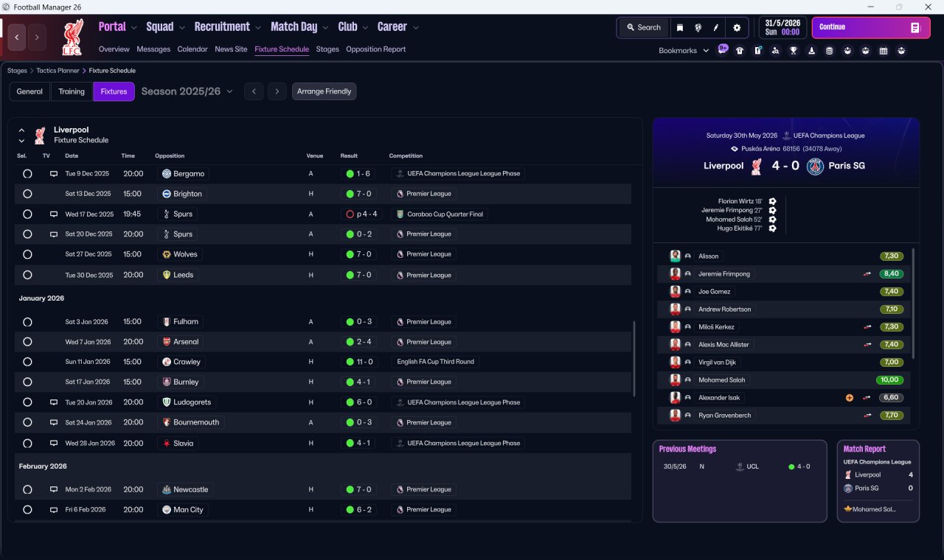Screen dimensions: 944x560
Task: Click the injury icon on Alexander Isak's row
Action: (850, 398)
